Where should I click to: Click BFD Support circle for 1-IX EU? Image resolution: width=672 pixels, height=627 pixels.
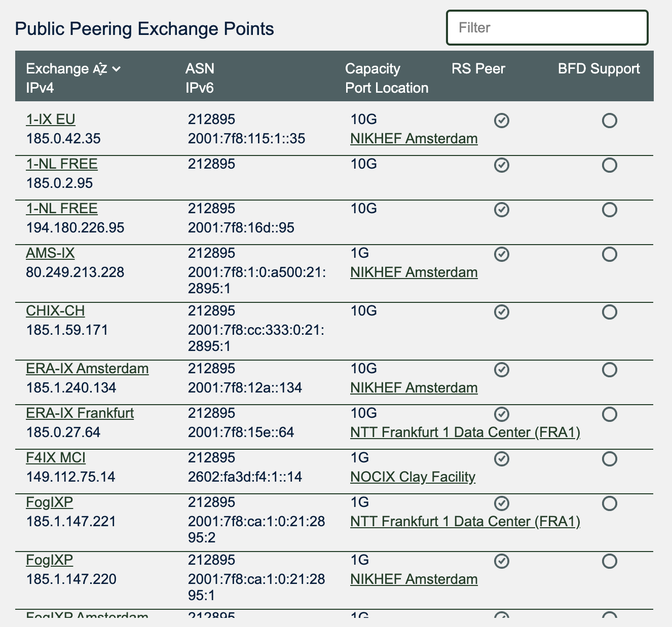click(609, 121)
